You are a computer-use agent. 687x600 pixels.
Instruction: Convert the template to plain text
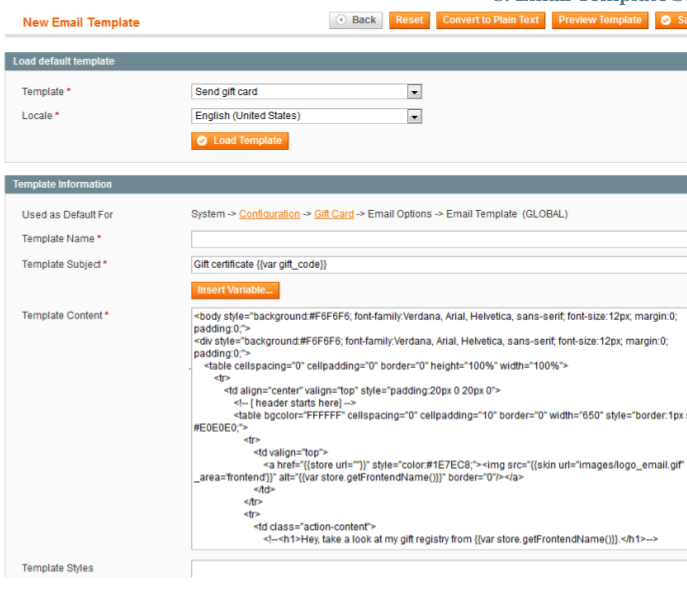(490, 20)
